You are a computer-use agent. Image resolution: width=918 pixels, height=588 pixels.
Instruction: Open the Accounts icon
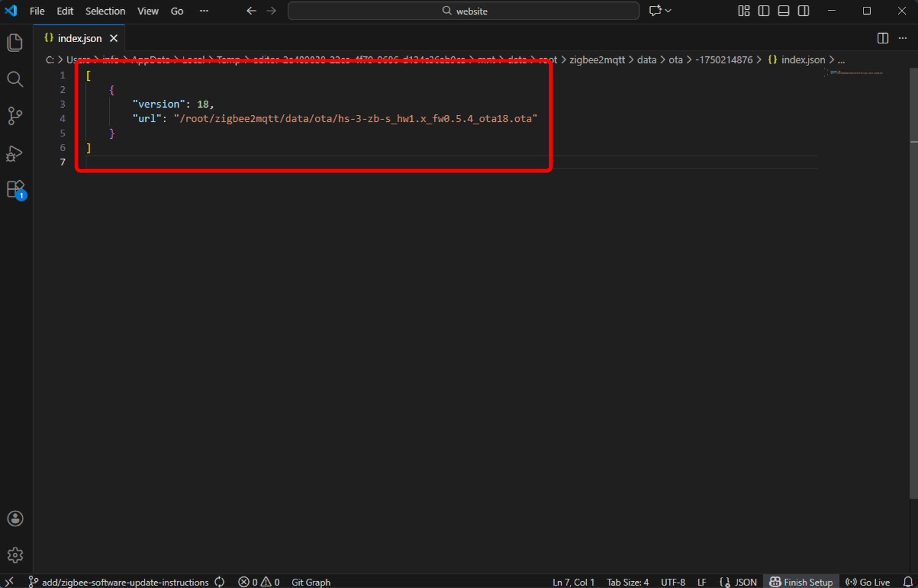(x=15, y=519)
